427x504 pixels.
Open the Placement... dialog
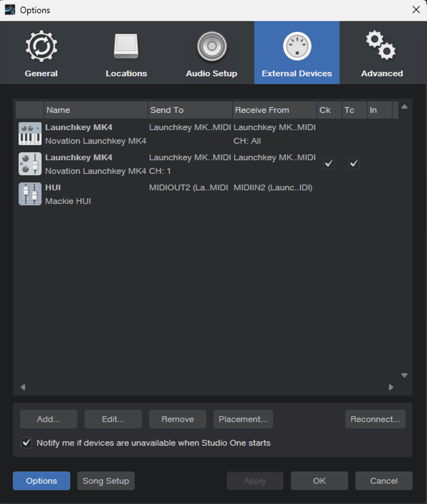coord(243,419)
